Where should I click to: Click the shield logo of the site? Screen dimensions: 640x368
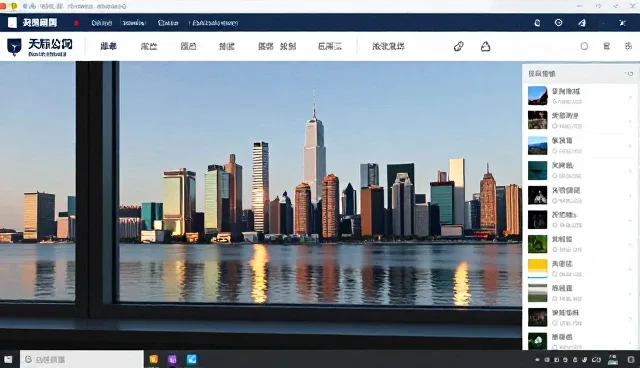pyautogui.click(x=14, y=47)
